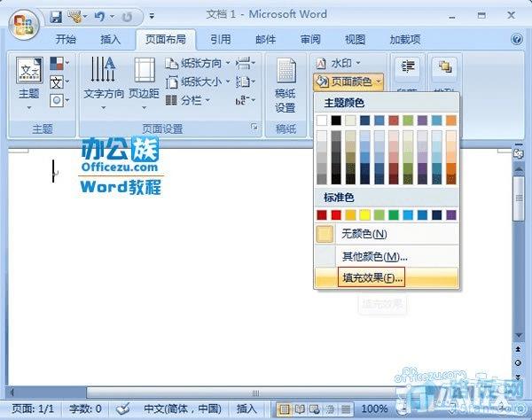
Task: Open page breaks dropdown
Action: point(246,63)
